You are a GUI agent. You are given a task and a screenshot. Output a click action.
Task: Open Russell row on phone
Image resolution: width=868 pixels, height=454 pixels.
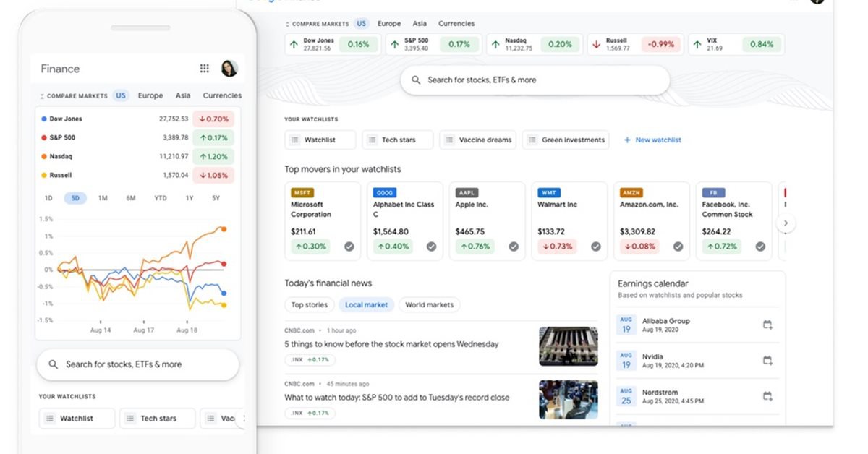[137, 175]
